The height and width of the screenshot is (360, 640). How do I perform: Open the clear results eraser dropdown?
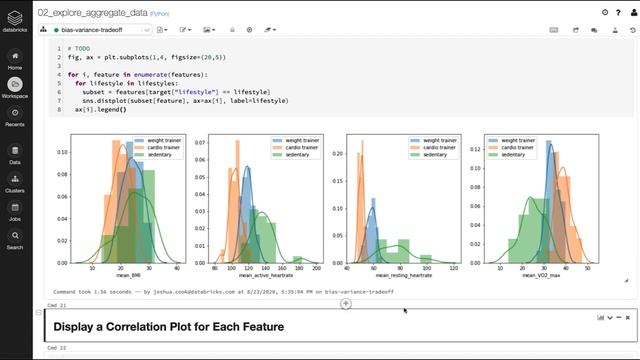coord(270,30)
